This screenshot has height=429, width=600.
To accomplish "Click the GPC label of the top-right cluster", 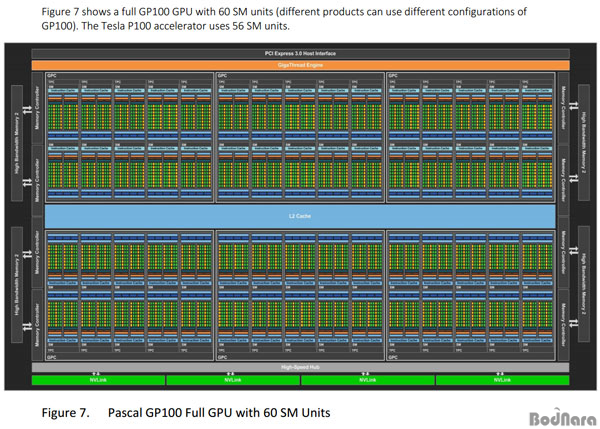I will pos(393,76).
